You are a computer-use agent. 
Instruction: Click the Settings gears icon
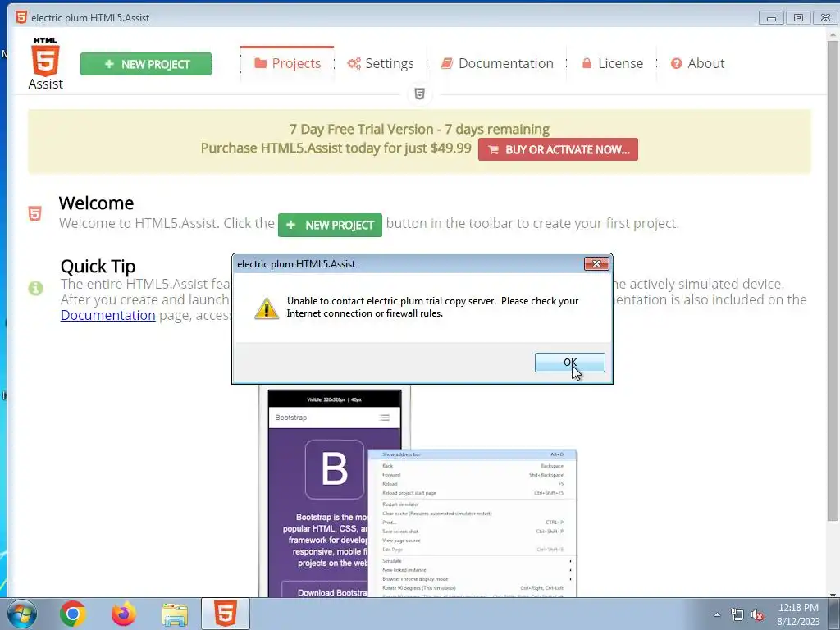click(x=354, y=64)
